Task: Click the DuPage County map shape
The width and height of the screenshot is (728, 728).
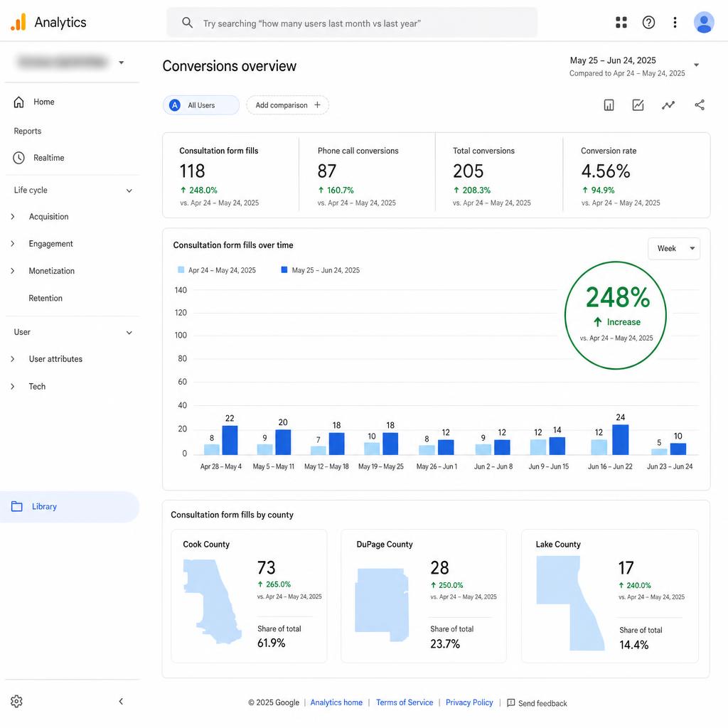Action: point(382,604)
